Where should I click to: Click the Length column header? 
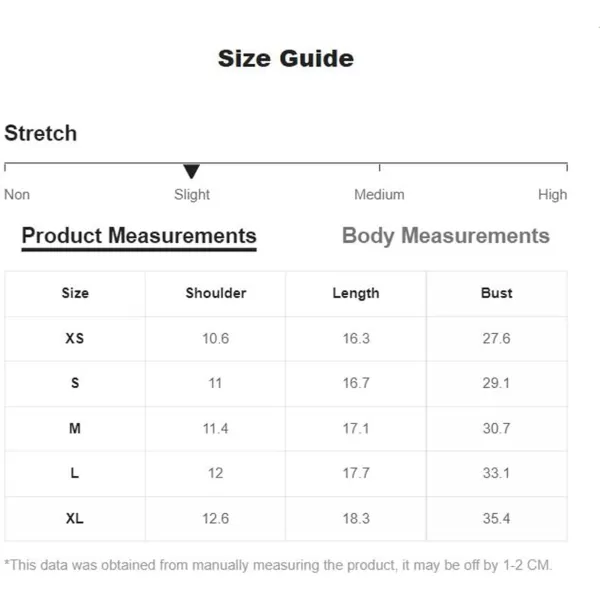356,293
